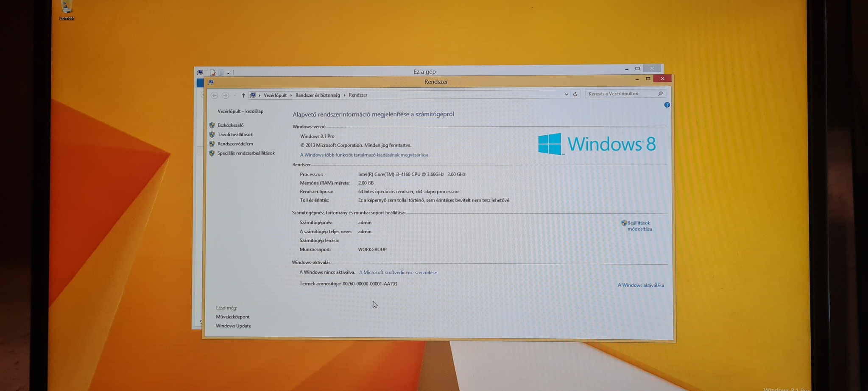
Task: Click the Rendszer window title text
Action: point(436,82)
